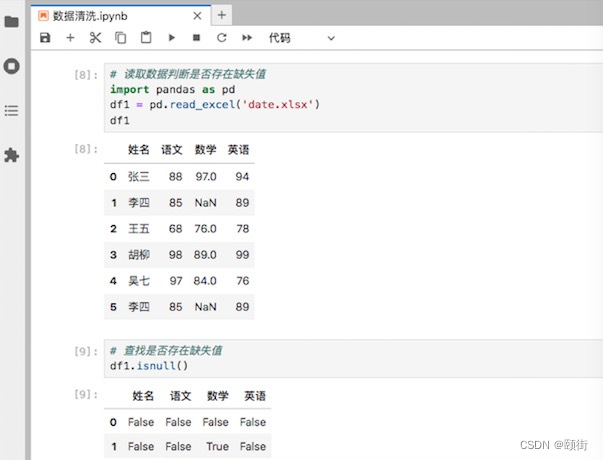Open the file browser sidebar icon
Screen dimensions: 603x460
point(12,22)
